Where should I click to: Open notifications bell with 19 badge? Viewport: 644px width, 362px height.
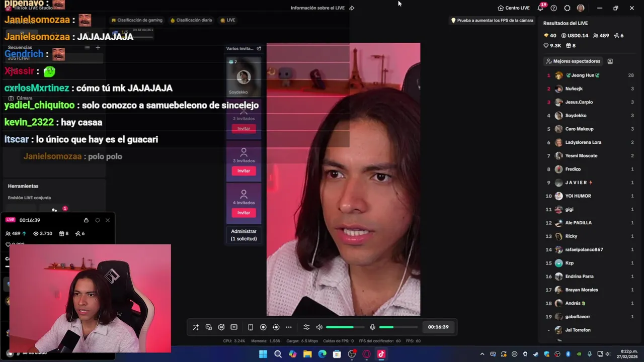541,8
